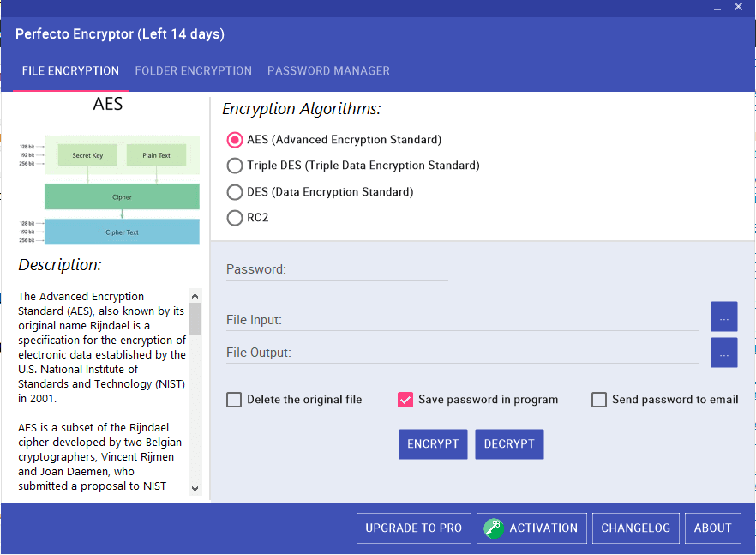Open the Password Manager tab
Image resolution: width=756 pixels, height=555 pixels.
[x=329, y=71]
